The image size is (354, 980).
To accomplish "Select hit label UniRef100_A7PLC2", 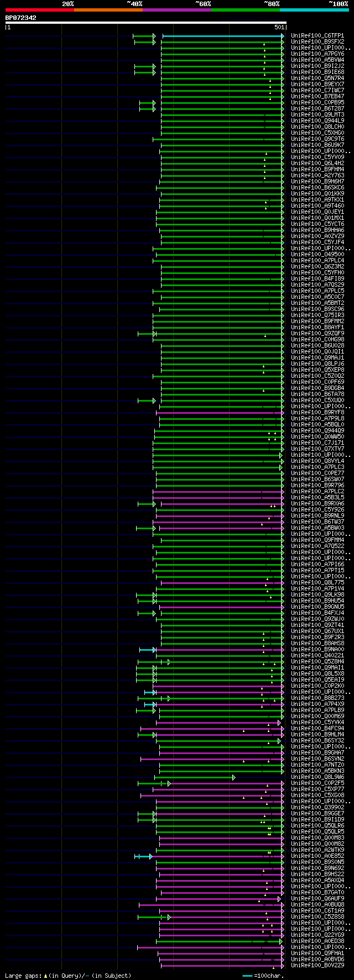I will click(x=317, y=491).
